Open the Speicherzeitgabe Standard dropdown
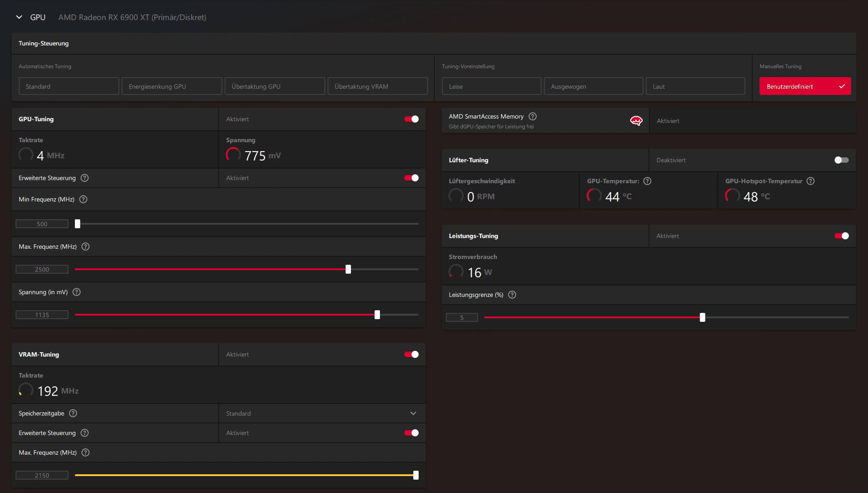868x493 pixels. (322, 413)
